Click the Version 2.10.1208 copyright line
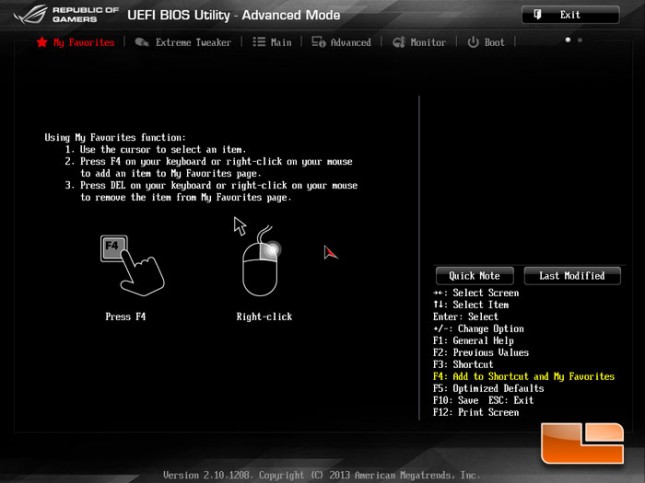This screenshot has width=645, height=483. tap(322, 475)
